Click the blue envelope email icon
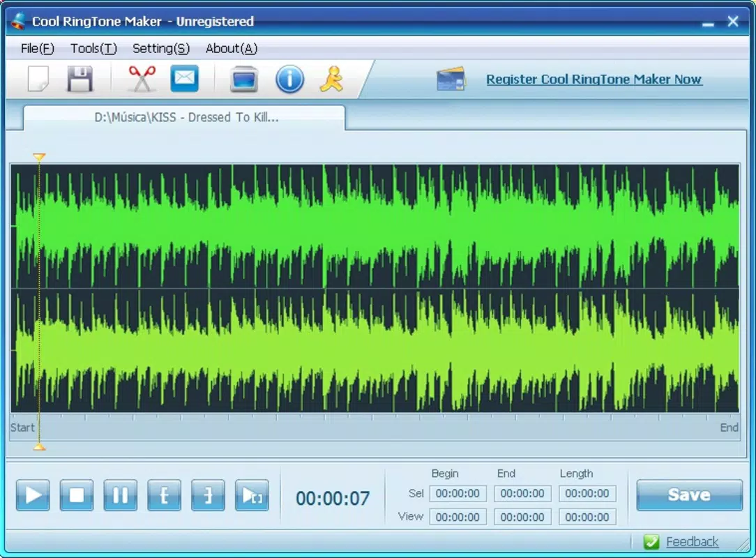 point(185,78)
